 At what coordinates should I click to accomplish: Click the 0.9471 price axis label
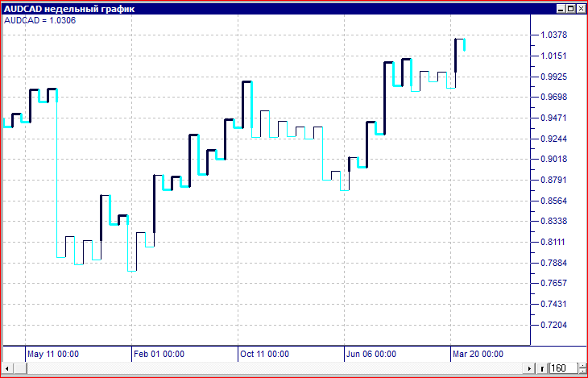(553, 118)
